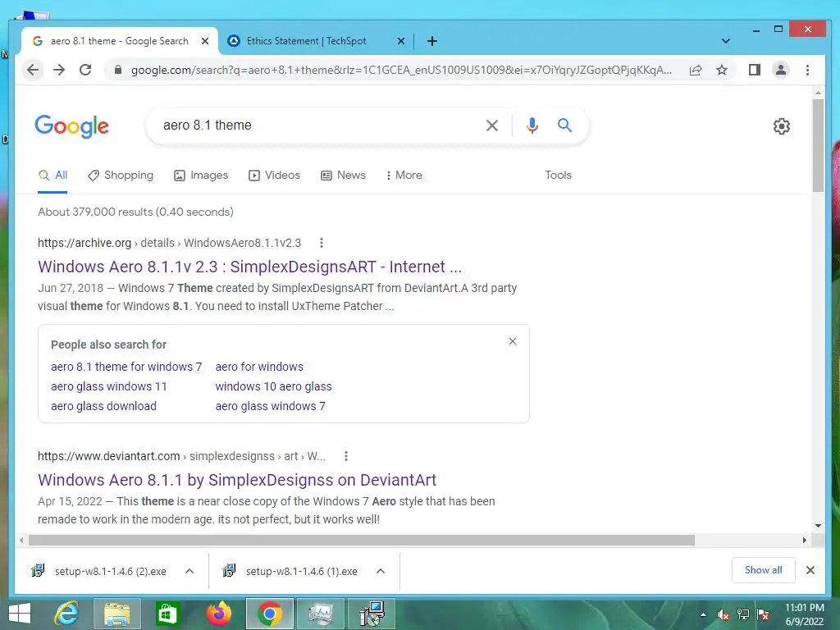Search aero for windows
Screen dimensions: 840x630
coord(259,367)
